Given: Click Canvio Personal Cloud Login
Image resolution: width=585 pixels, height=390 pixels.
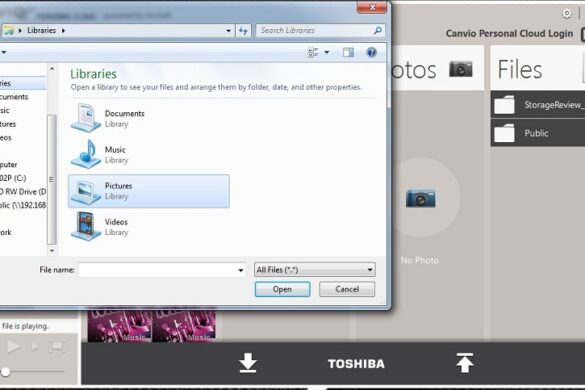Looking at the screenshot, I should pyautogui.click(x=509, y=33).
